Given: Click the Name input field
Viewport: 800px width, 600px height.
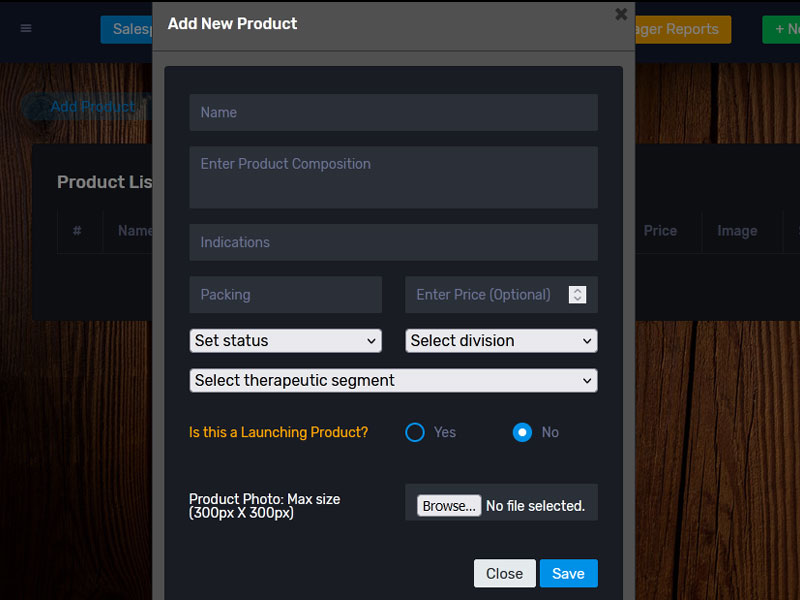Looking at the screenshot, I should click(x=393, y=113).
